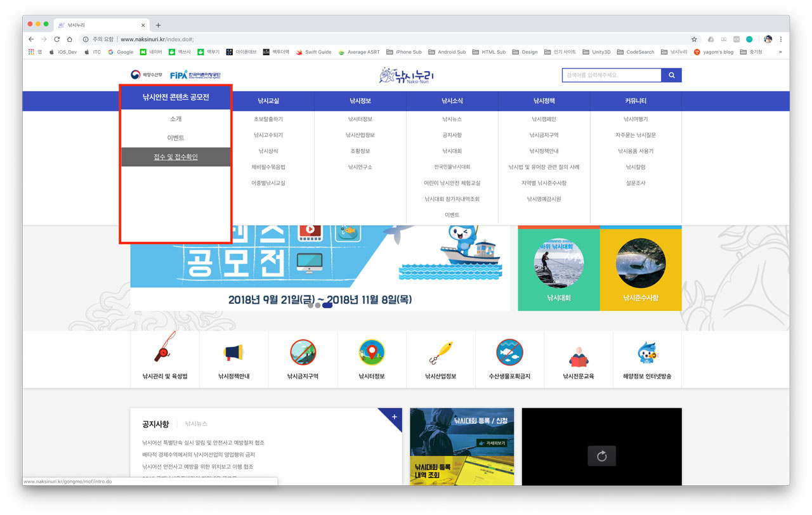Viewport: 812px width, 515px height.
Task: Select 접수 및 접수확인 submenu item
Action: (x=176, y=157)
